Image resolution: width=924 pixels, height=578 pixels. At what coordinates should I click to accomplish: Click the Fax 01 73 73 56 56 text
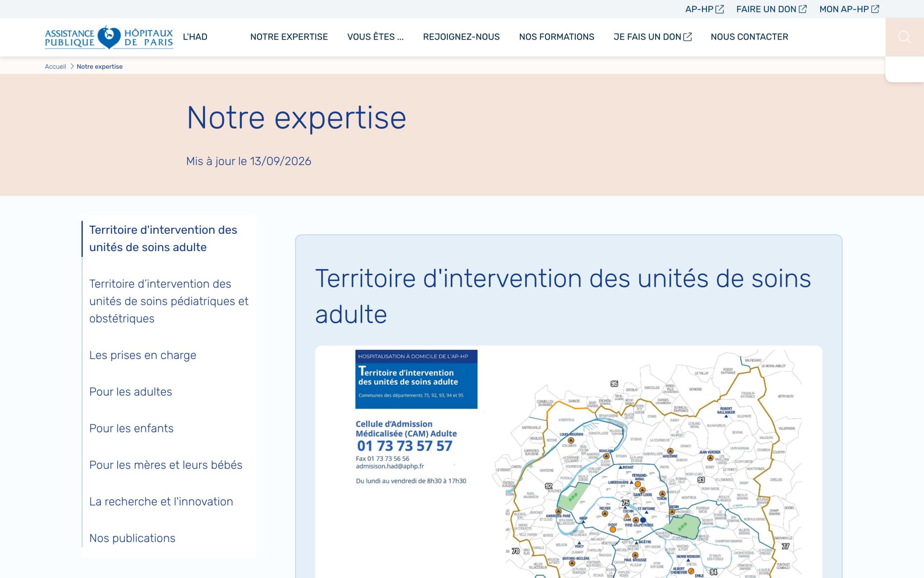383,459
